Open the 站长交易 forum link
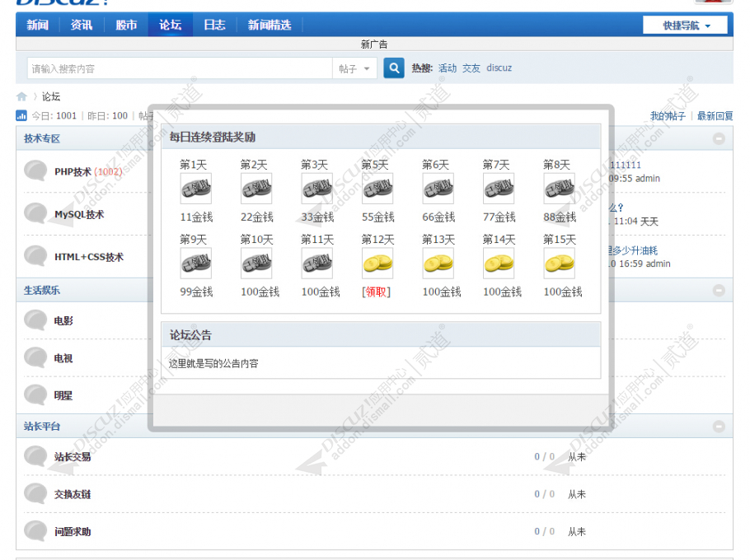 tap(73, 457)
